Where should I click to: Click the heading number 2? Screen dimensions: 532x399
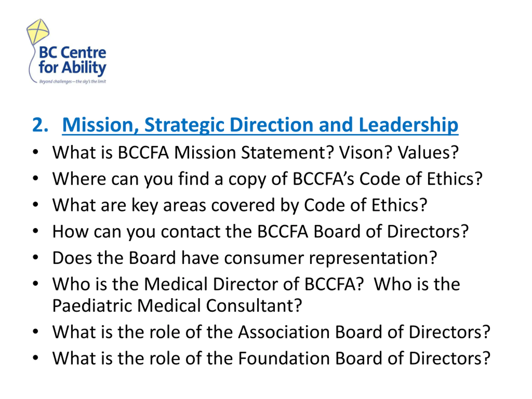pyautogui.click(x=40, y=125)
